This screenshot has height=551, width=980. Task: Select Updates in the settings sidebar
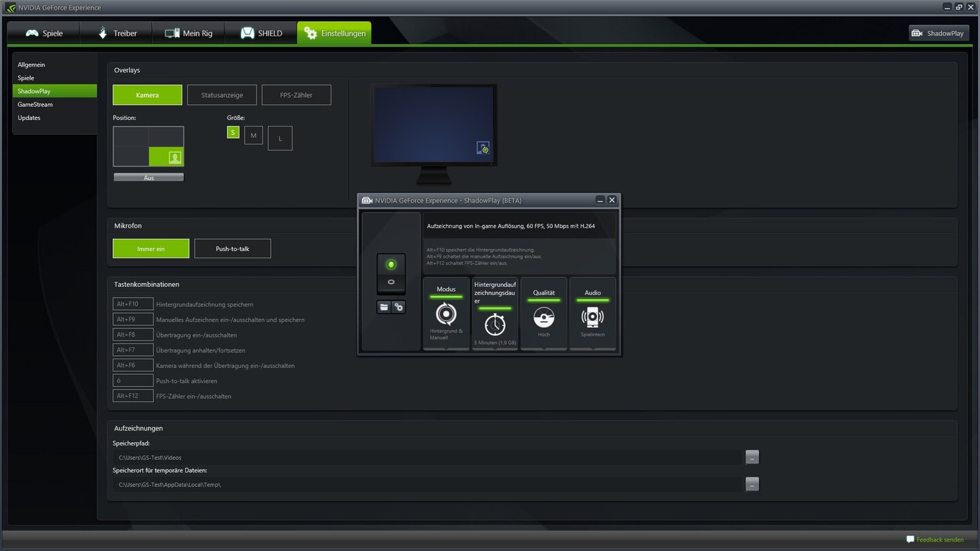54,118
